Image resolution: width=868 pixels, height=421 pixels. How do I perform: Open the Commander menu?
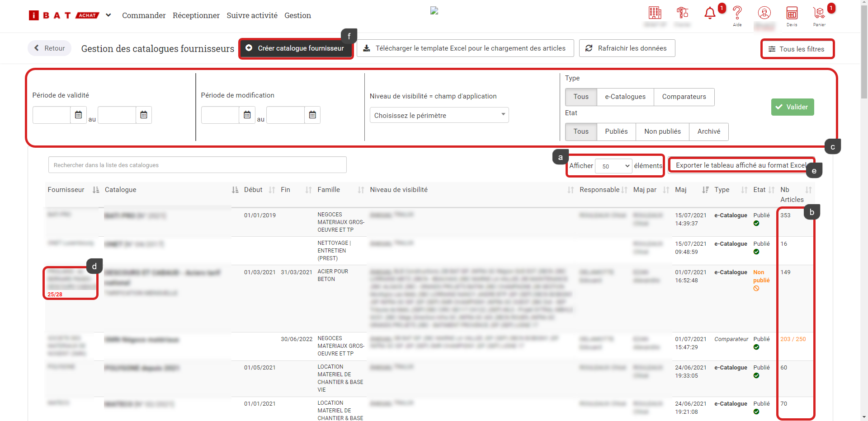click(144, 15)
